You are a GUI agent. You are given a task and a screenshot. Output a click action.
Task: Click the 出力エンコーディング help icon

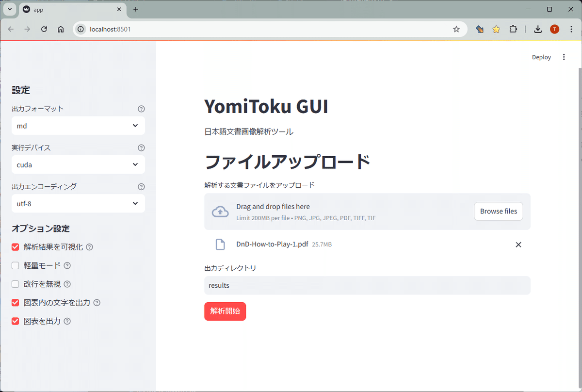pyautogui.click(x=141, y=186)
